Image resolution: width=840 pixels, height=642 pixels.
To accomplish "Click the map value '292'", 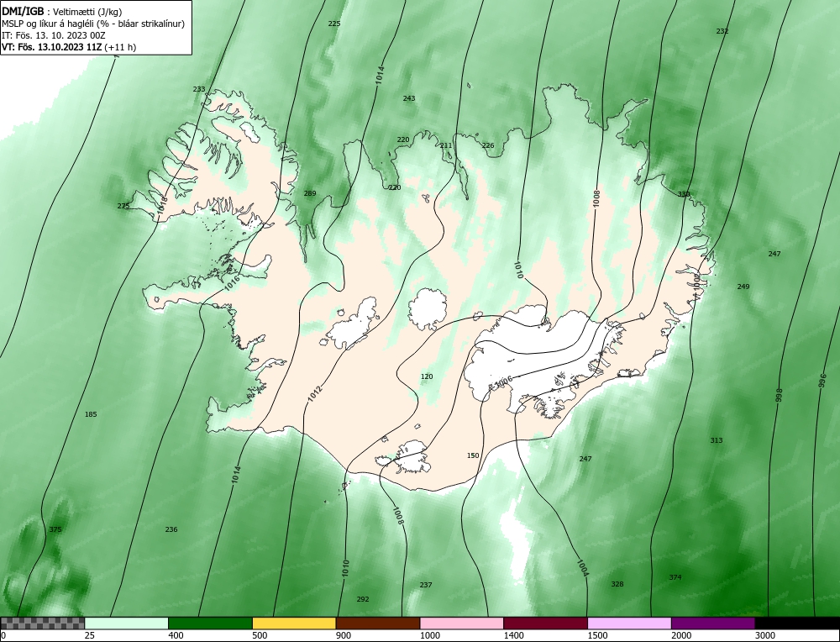I will (x=363, y=599).
